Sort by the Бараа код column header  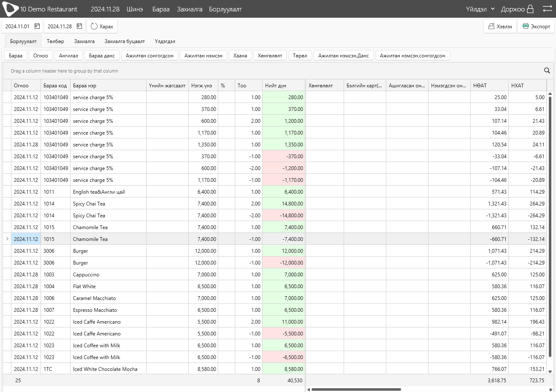tap(55, 85)
